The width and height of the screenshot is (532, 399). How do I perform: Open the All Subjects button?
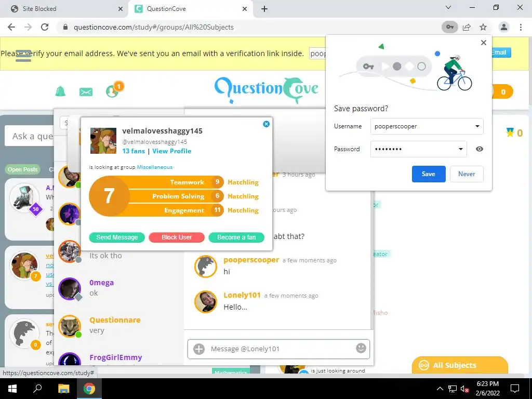(460, 365)
